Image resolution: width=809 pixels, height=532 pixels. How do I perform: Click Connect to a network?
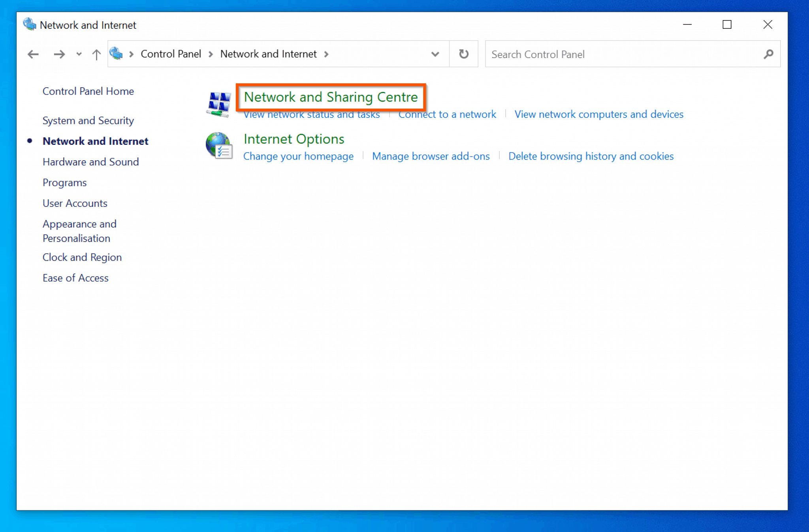(x=447, y=114)
